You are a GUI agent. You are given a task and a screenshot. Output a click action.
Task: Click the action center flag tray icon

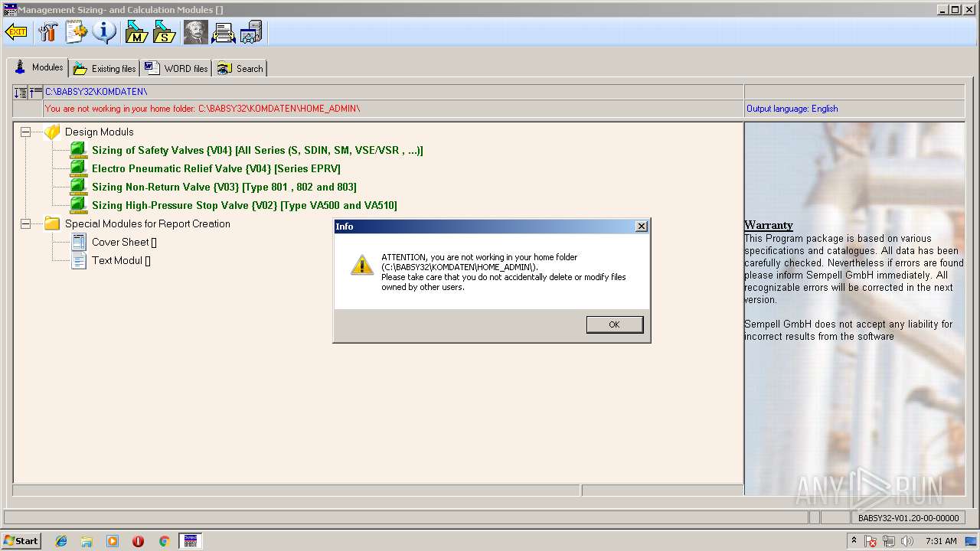(871, 541)
